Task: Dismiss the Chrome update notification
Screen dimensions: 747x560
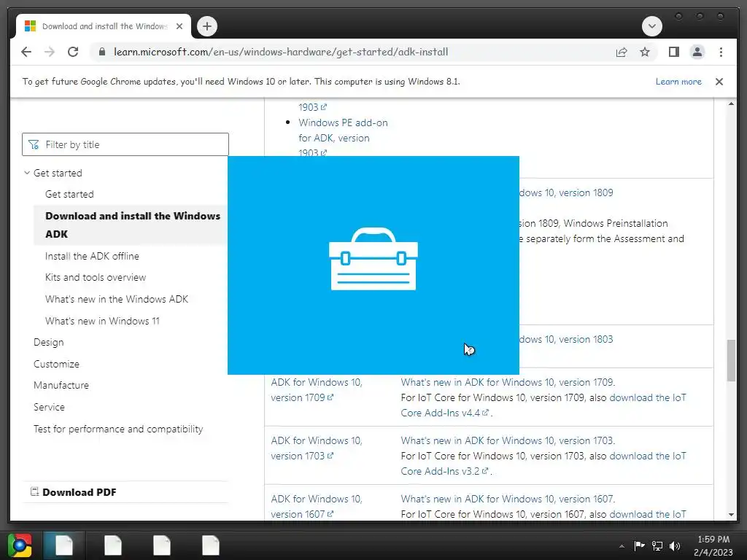Action: click(719, 82)
